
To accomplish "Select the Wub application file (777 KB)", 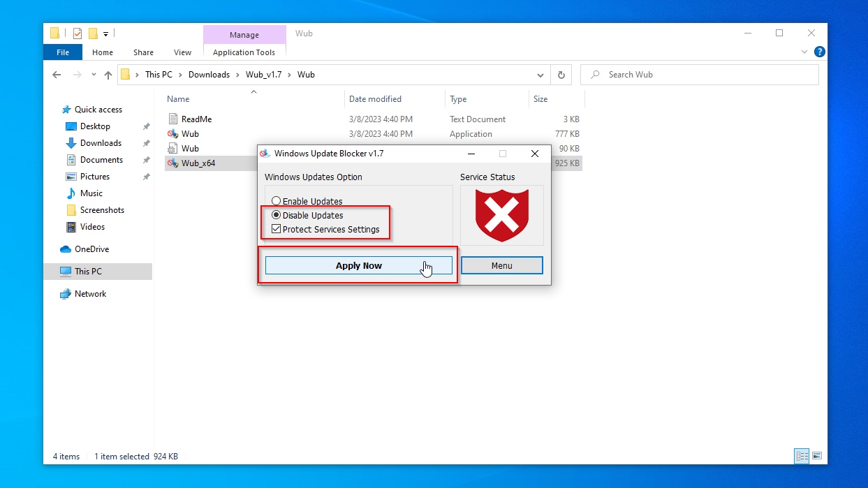I will click(x=190, y=134).
